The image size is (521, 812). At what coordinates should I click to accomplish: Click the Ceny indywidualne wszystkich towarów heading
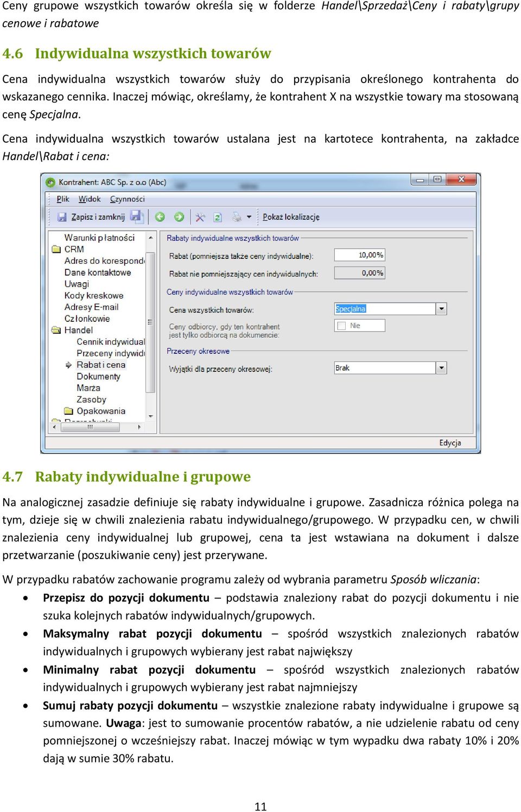[230, 292]
